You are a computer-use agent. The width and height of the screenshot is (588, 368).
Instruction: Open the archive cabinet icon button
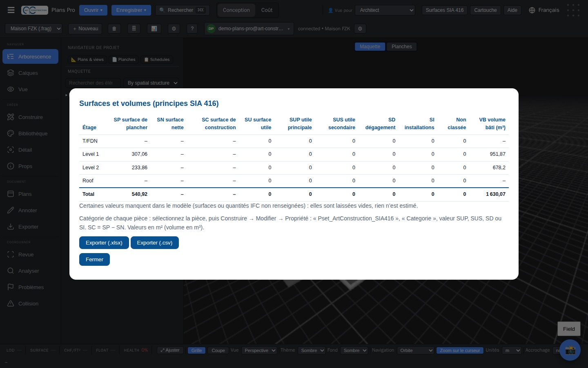pos(134,29)
